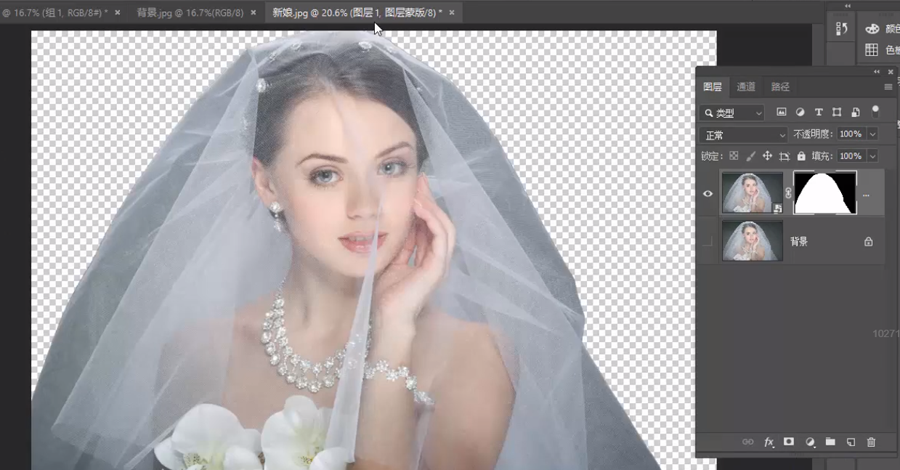Screen dimensions: 900x470
Task: Open the 正常 blend mode dropdown
Action: tap(745, 134)
